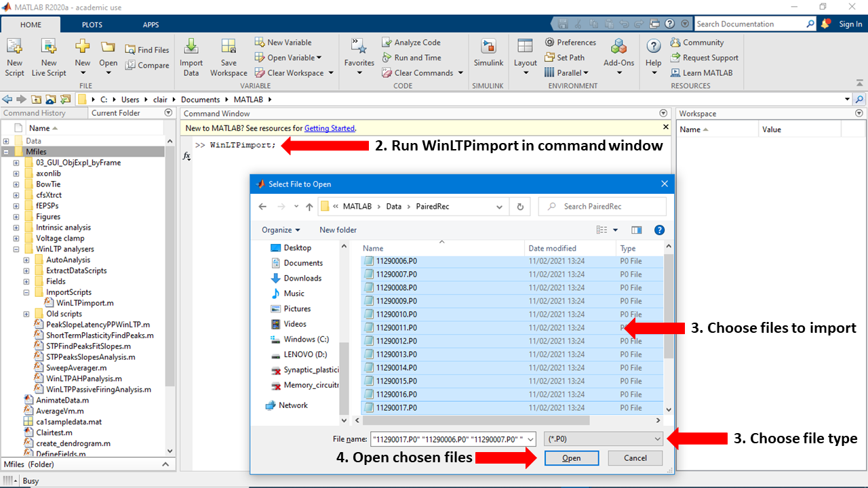The image size is (868, 488).
Task: Switch to the APPS ribbon tab
Action: [151, 24]
